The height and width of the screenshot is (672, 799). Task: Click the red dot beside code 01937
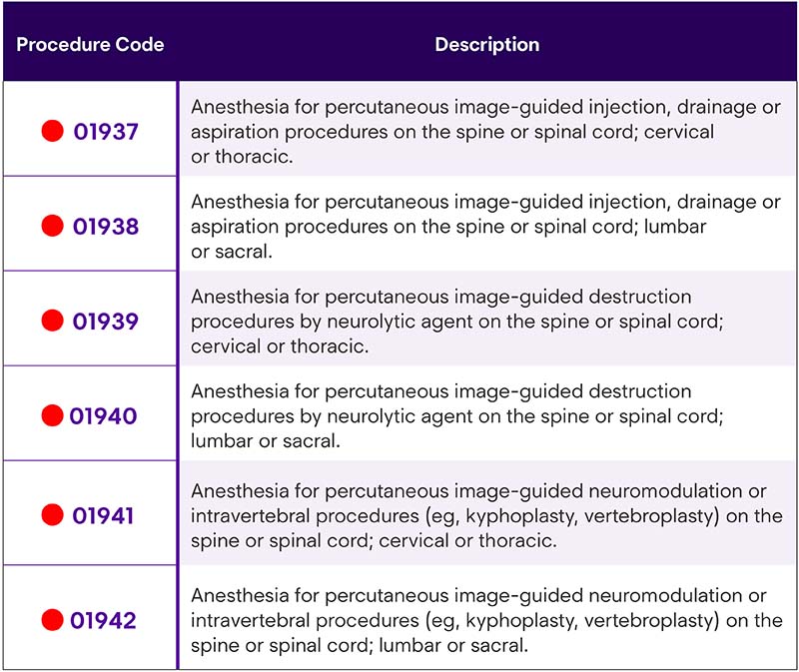coord(53,131)
